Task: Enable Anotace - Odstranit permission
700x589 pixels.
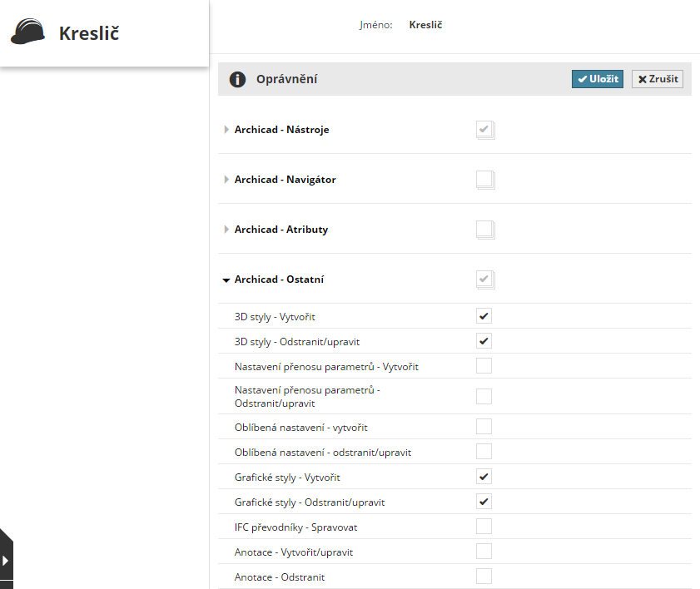Action: (x=484, y=577)
